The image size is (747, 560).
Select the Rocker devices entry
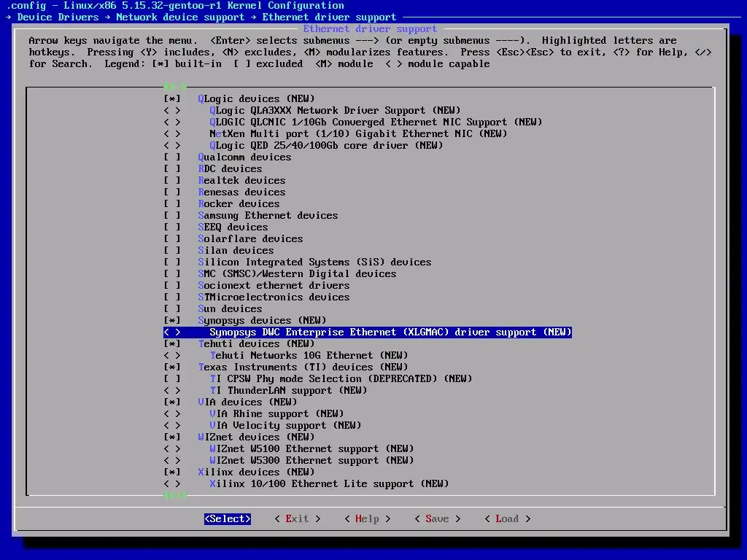pos(239,204)
